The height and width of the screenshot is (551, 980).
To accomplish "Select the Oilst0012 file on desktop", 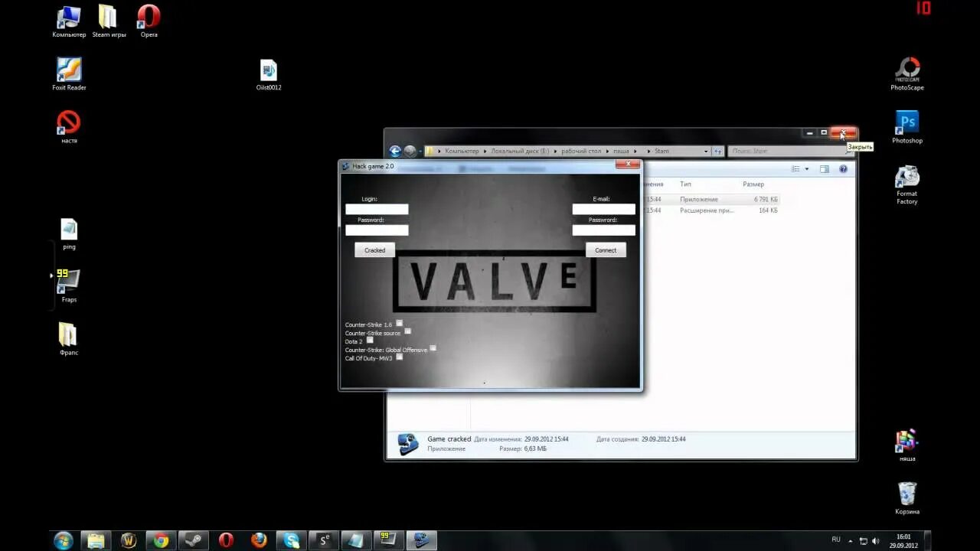I will (269, 75).
